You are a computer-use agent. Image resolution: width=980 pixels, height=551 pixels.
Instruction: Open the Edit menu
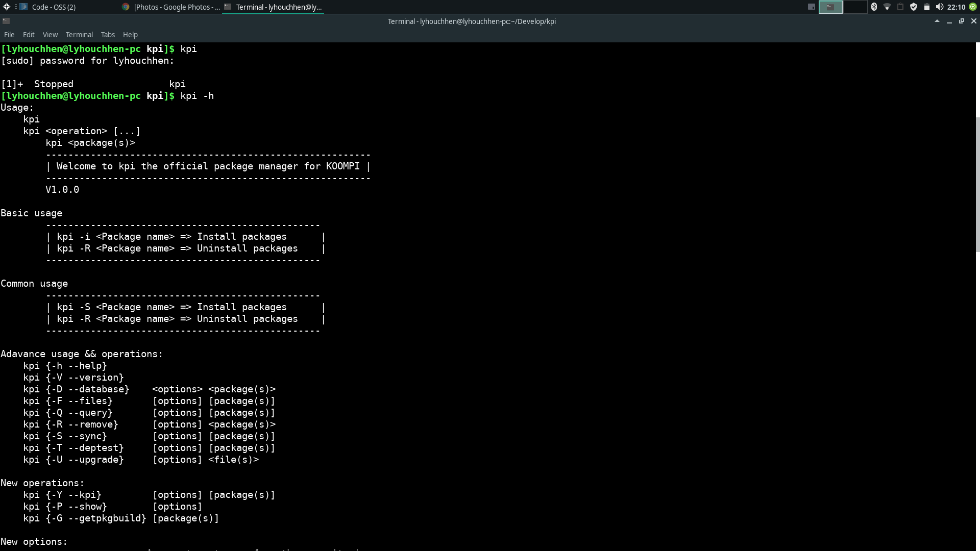[29, 35]
